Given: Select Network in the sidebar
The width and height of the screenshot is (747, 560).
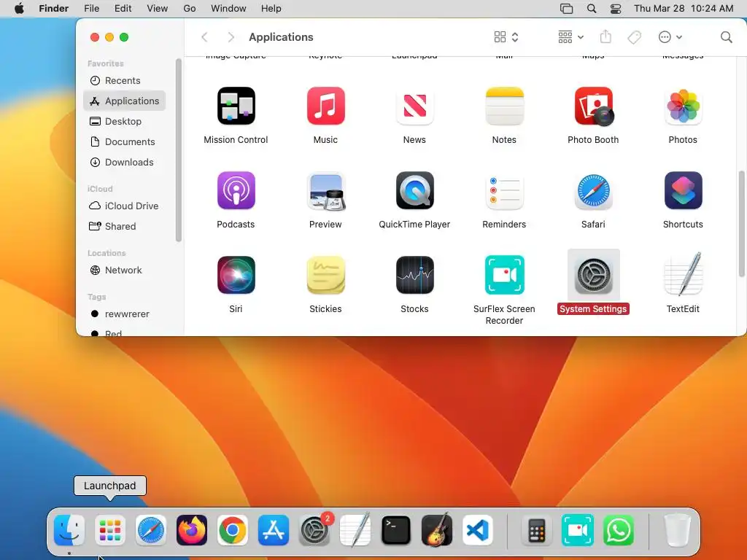Looking at the screenshot, I should point(124,270).
